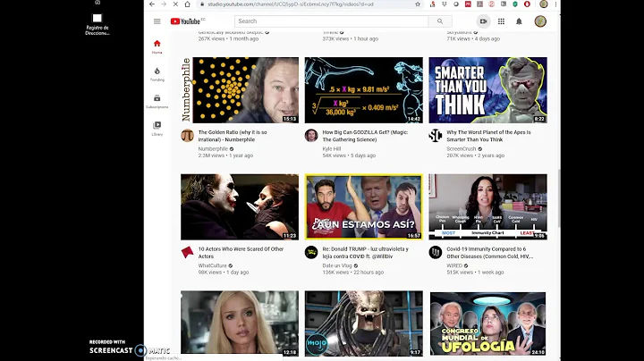
Task: Open the Registro de Direcciones desktop icon
Action: (97, 24)
